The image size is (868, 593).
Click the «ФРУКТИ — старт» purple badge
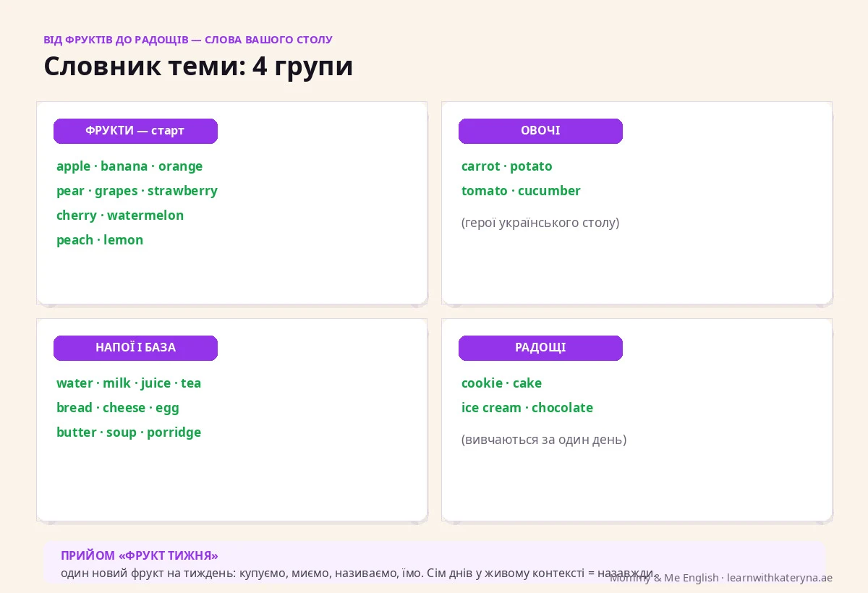(x=135, y=131)
